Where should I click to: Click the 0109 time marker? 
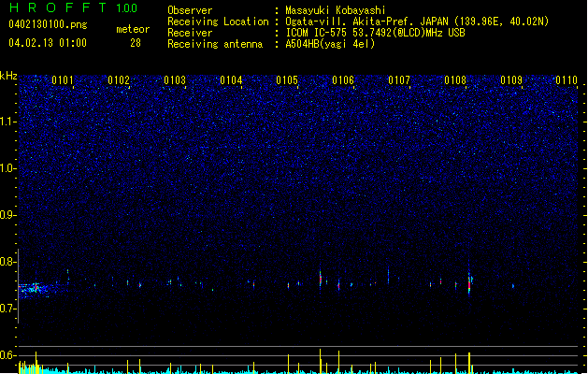[511, 80]
